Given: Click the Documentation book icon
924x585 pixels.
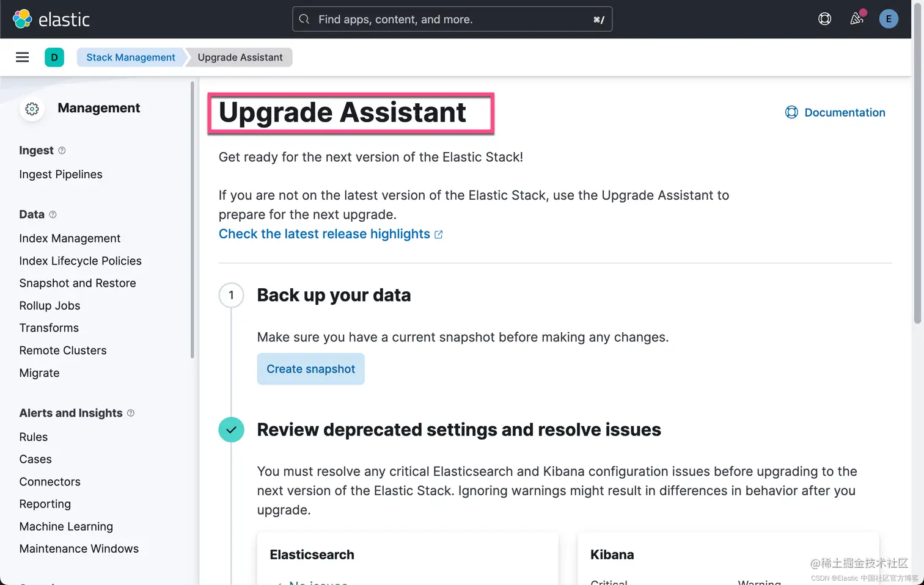Looking at the screenshot, I should click(x=791, y=112).
